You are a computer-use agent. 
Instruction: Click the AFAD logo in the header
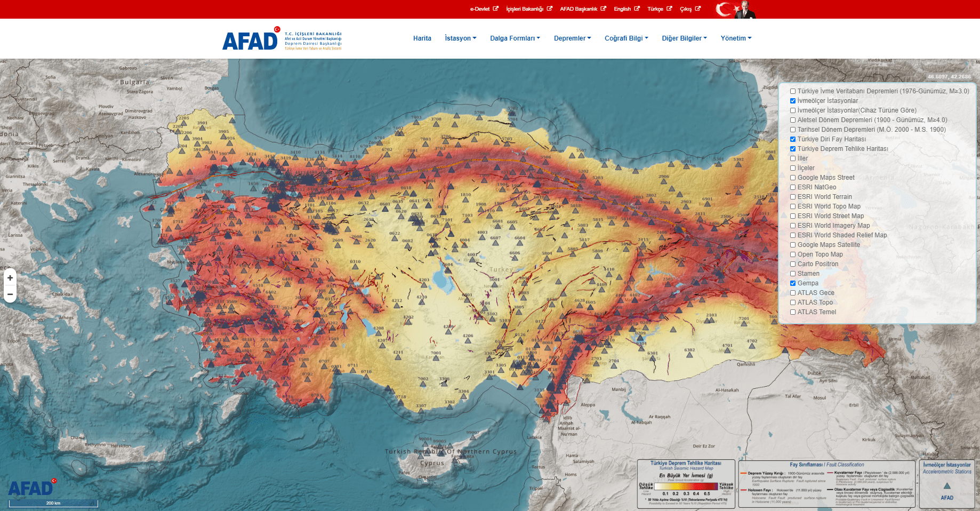[x=282, y=39]
